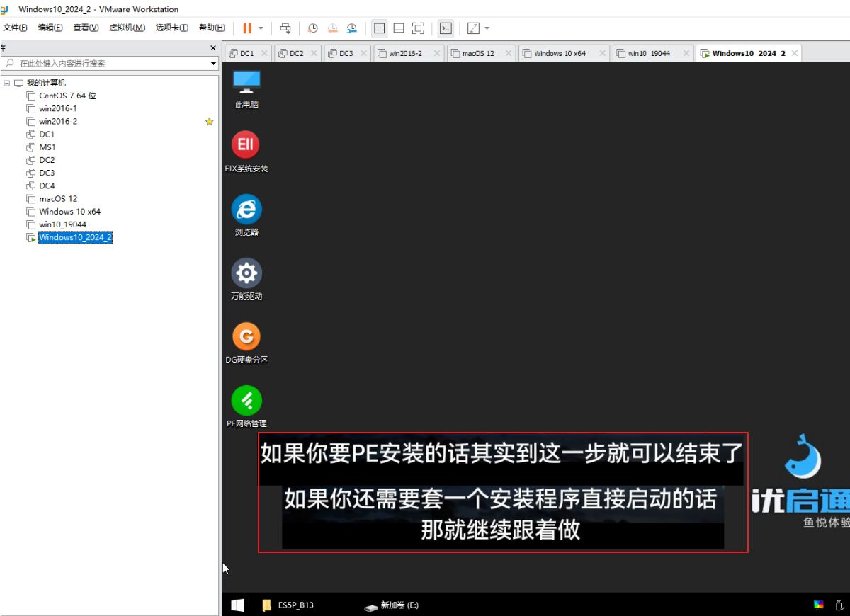Select CentOS 7 64 位 in library
This screenshot has height=616, width=850.
[67, 96]
